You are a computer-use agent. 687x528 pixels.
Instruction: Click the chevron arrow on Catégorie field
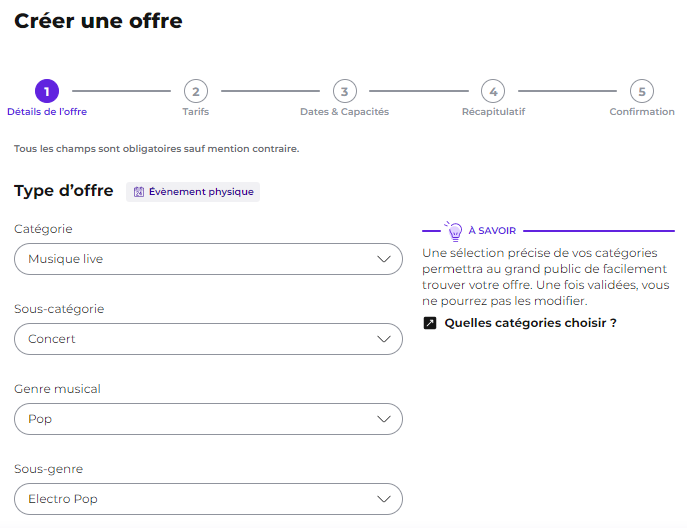point(384,259)
